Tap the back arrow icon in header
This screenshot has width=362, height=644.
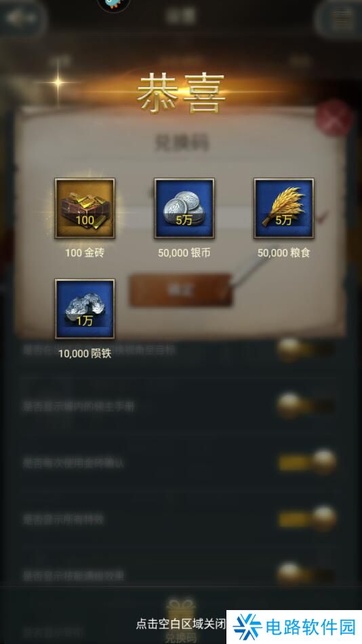pos(20,17)
